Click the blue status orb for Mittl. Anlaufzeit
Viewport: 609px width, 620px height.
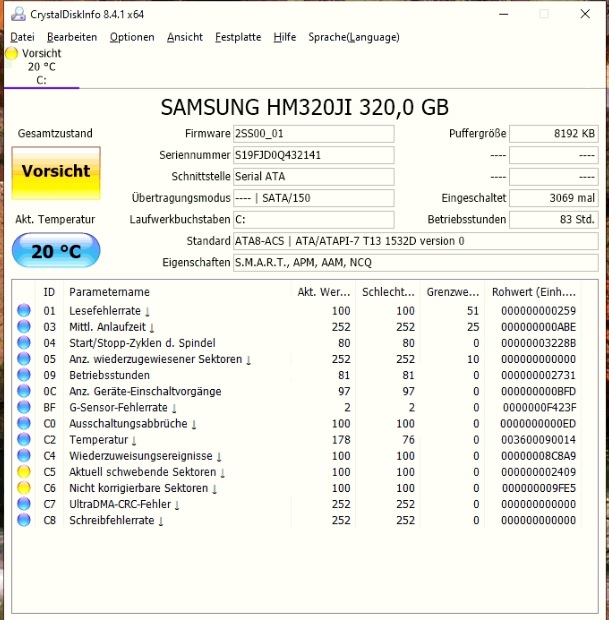(x=24, y=327)
